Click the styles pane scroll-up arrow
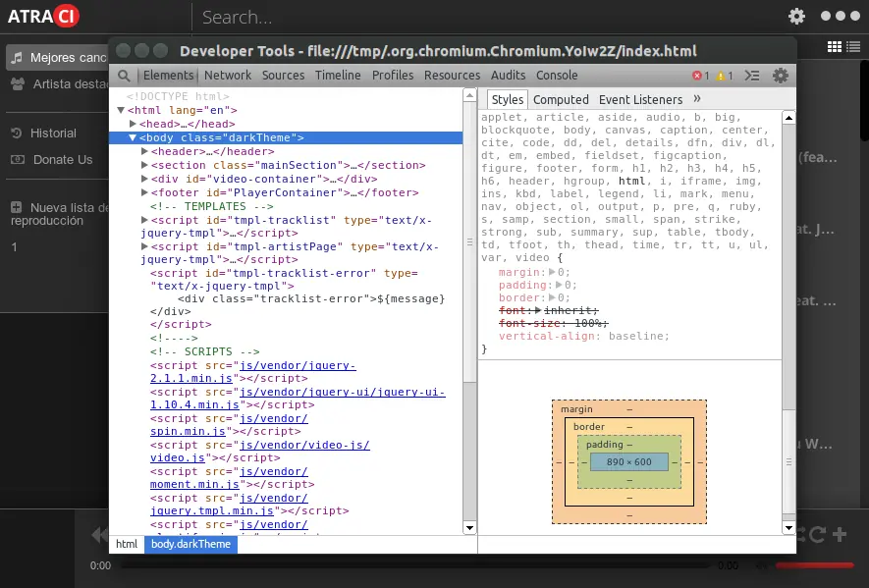Image resolution: width=869 pixels, height=588 pixels. click(x=788, y=118)
